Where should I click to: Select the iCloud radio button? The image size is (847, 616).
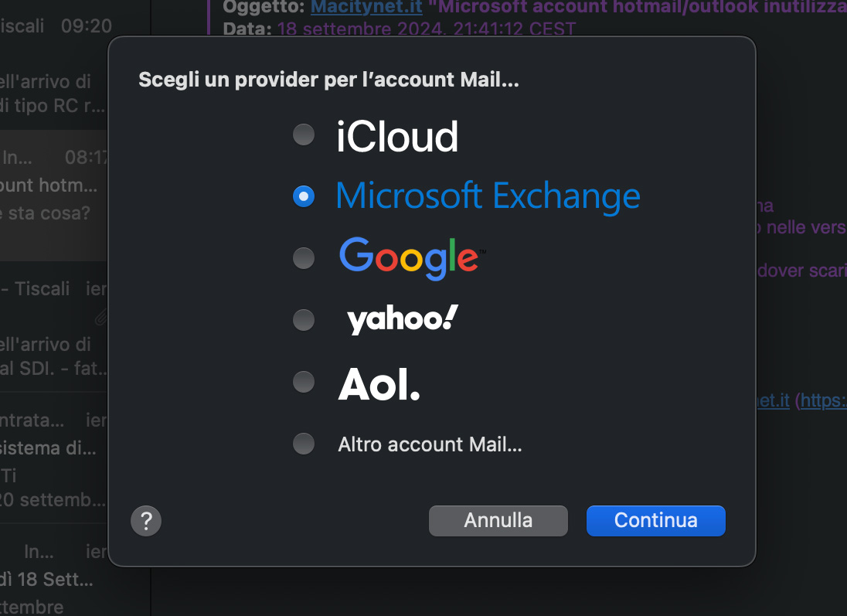click(304, 135)
